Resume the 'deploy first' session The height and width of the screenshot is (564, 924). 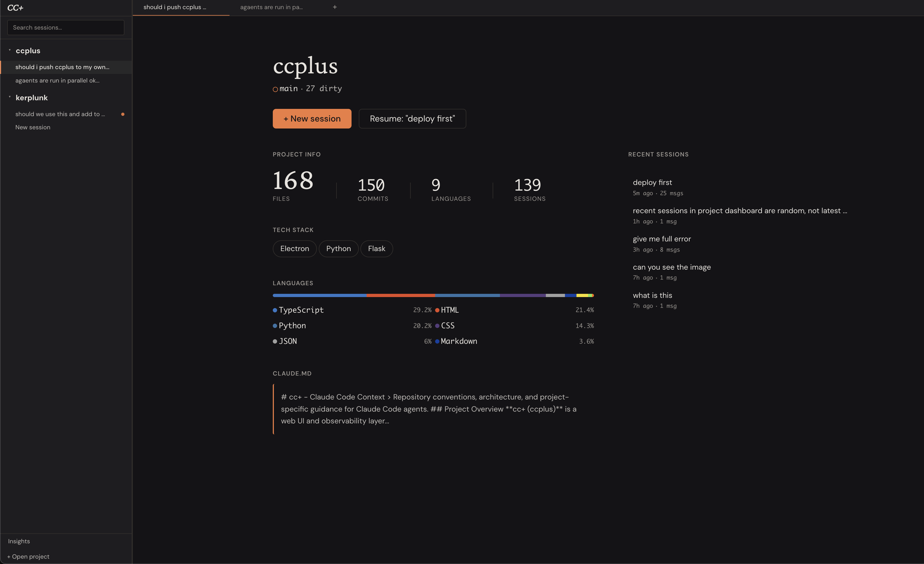click(412, 119)
